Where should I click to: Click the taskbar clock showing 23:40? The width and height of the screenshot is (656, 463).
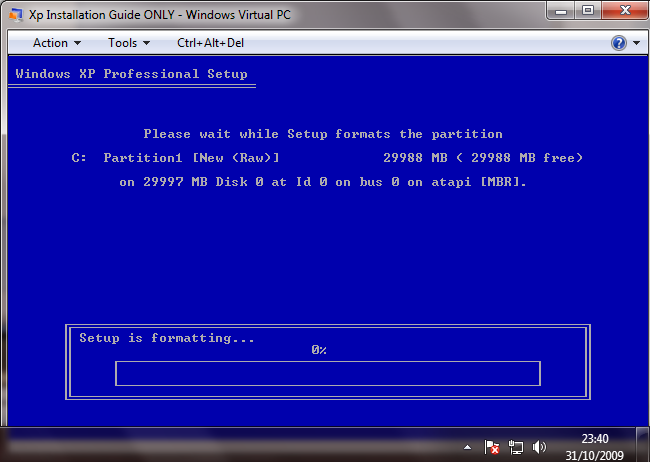[593, 445]
